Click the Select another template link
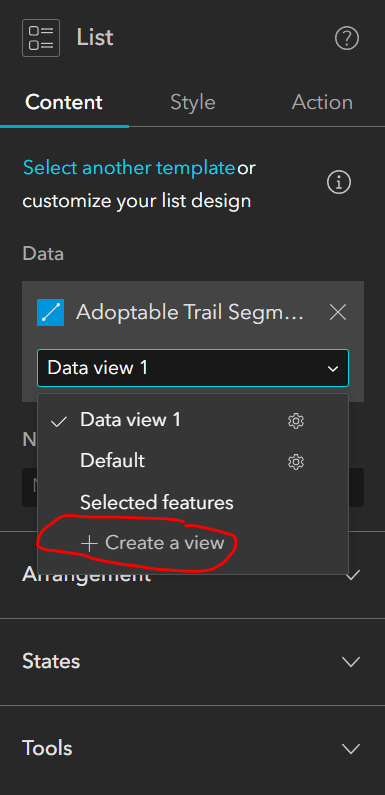Image resolution: width=385 pixels, height=795 pixels. 129,167
